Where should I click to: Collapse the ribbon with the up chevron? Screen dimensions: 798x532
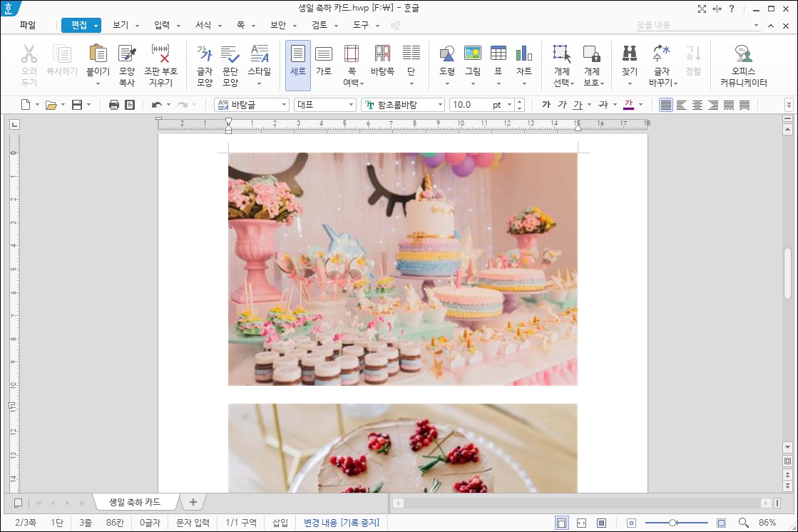[771, 26]
